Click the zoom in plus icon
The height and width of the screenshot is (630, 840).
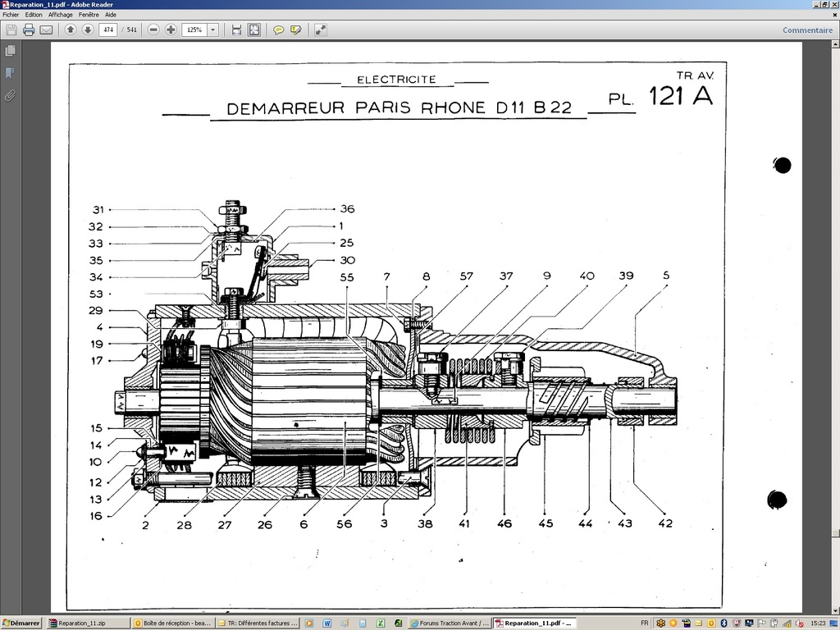171,30
